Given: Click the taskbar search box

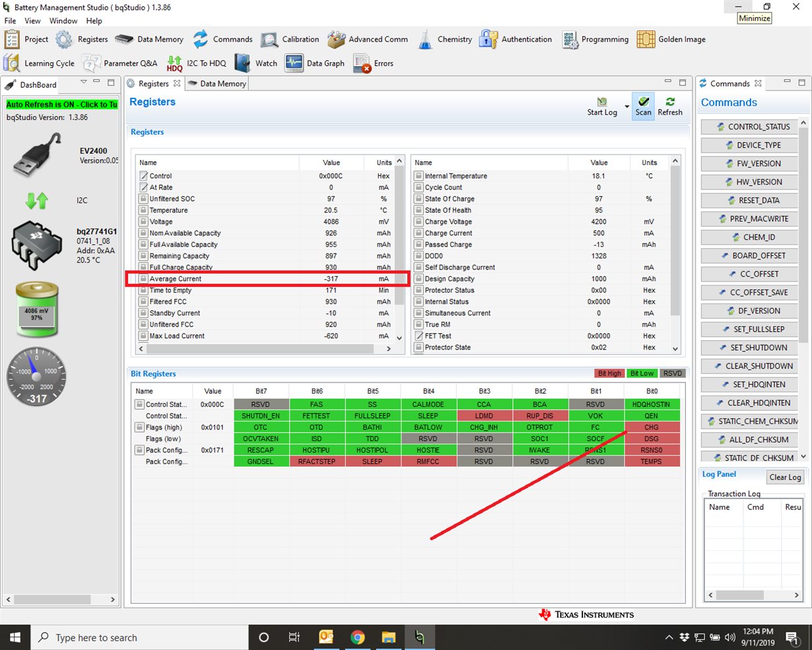Looking at the screenshot, I should click(x=139, y=637).
